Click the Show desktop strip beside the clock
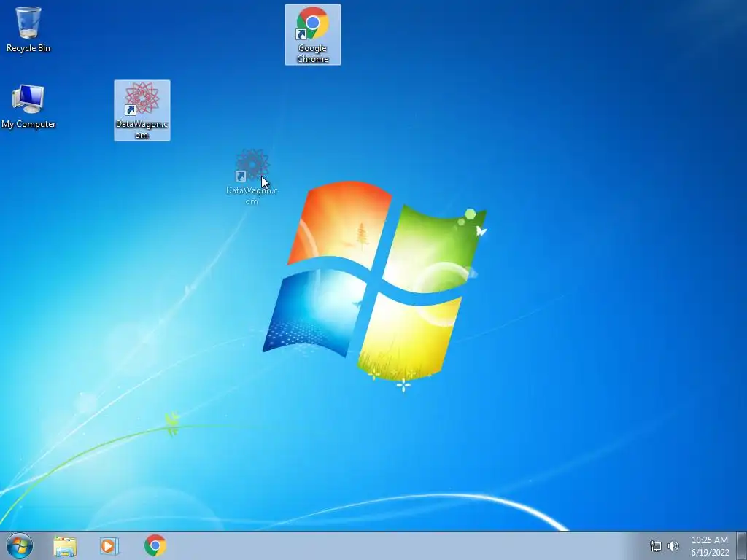747x560 pixels. 742,545
